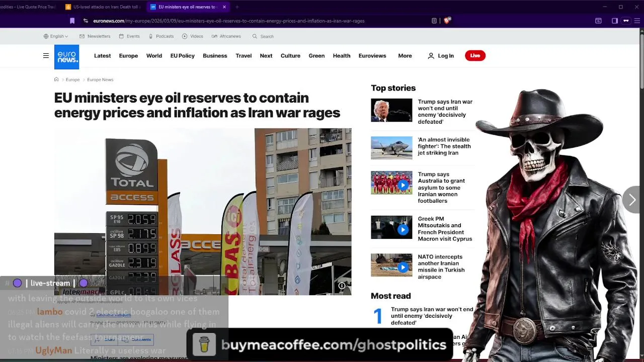Open the Europe breadcrumb link
644x362 pixels.
(x=72, y=79)
